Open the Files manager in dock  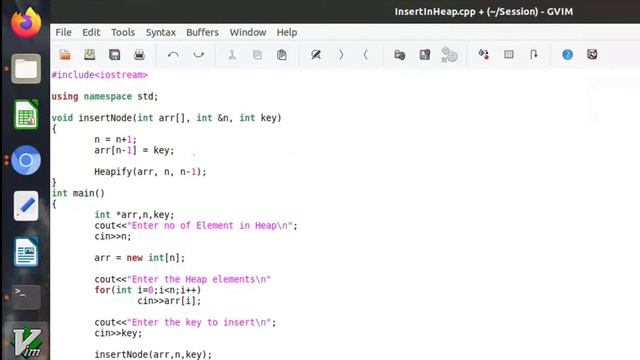pyautogui.click(x=26, y=69)
